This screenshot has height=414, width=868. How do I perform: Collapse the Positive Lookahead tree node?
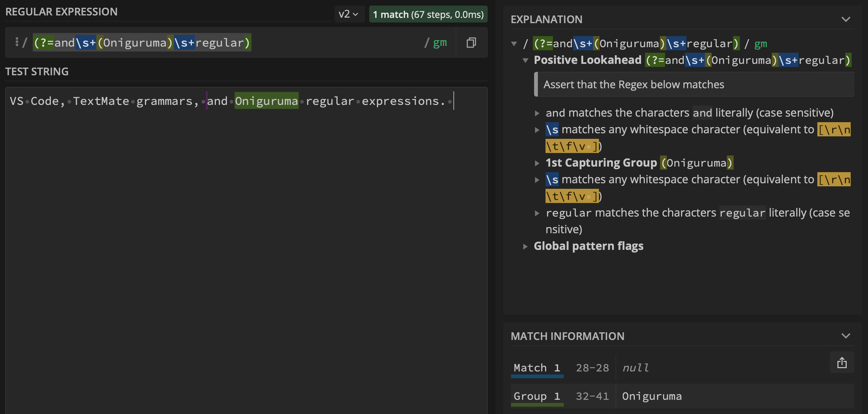525,60
